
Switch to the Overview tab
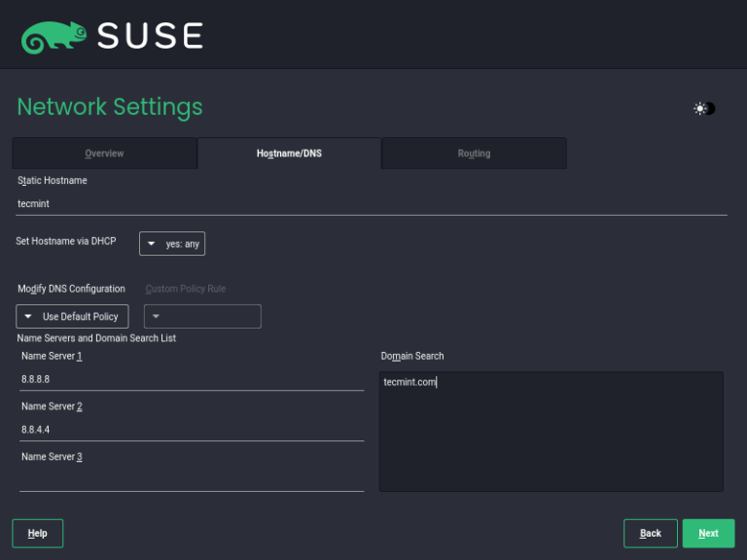click(x=104, y=154)
